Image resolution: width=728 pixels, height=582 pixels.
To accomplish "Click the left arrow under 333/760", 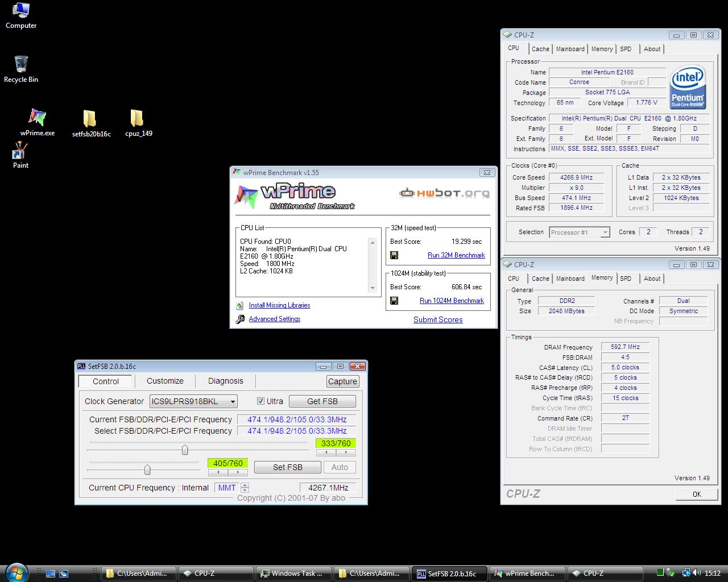I will click(326, 453).
